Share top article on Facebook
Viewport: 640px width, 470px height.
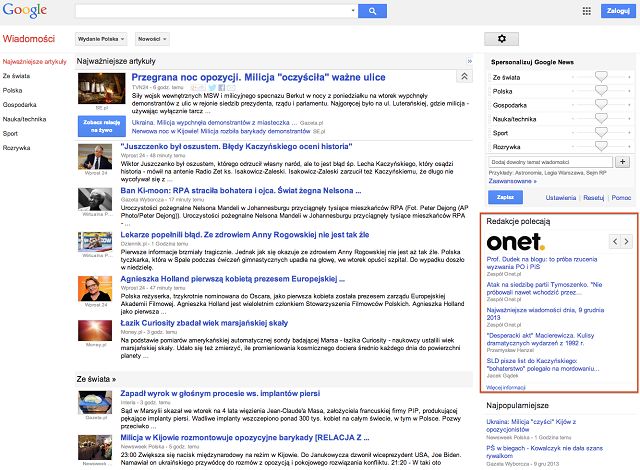(221, 87)
